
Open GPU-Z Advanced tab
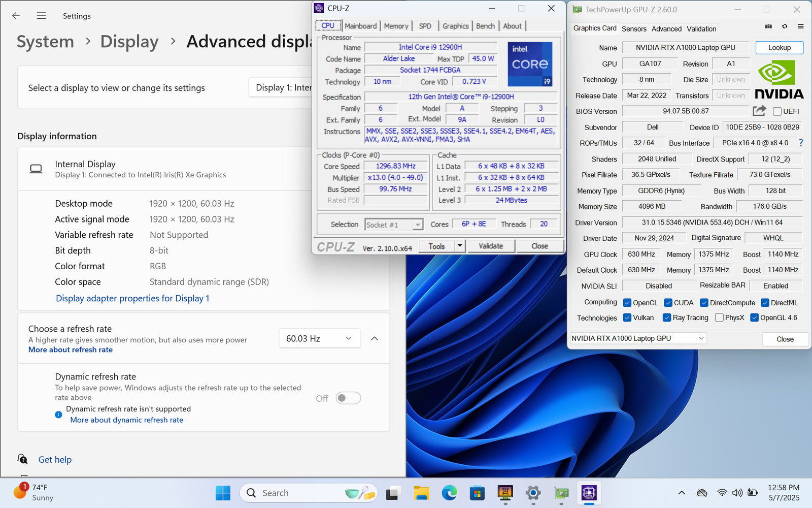tap(666, 29)
